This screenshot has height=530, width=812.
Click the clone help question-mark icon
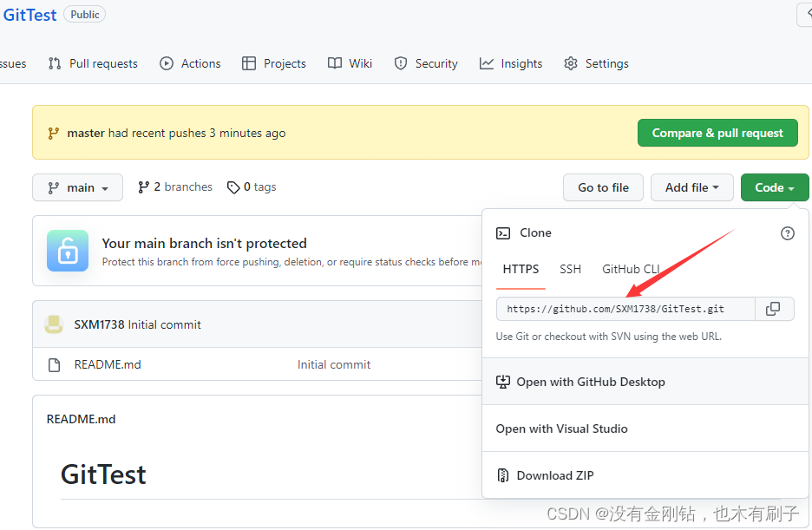(x=787, y=233)
